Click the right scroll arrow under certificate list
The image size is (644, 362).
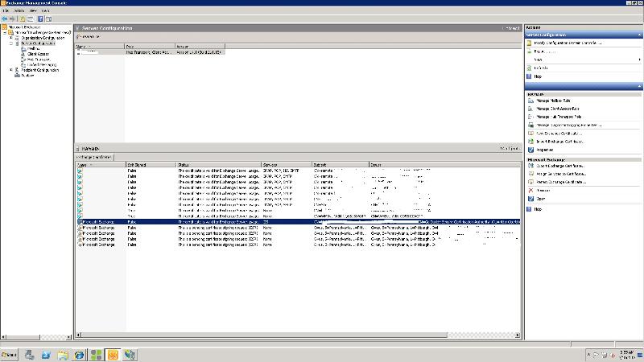pyautogui.click(x=518, y=335)
